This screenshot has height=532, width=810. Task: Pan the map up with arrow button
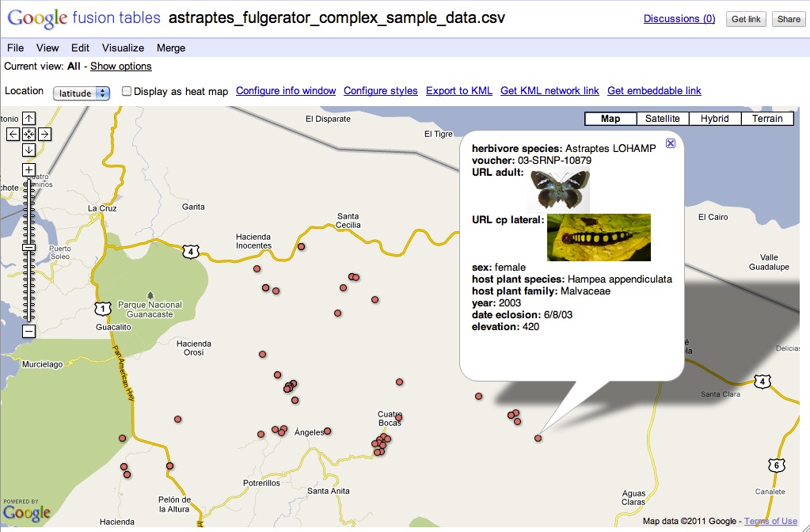pos(29,118)
